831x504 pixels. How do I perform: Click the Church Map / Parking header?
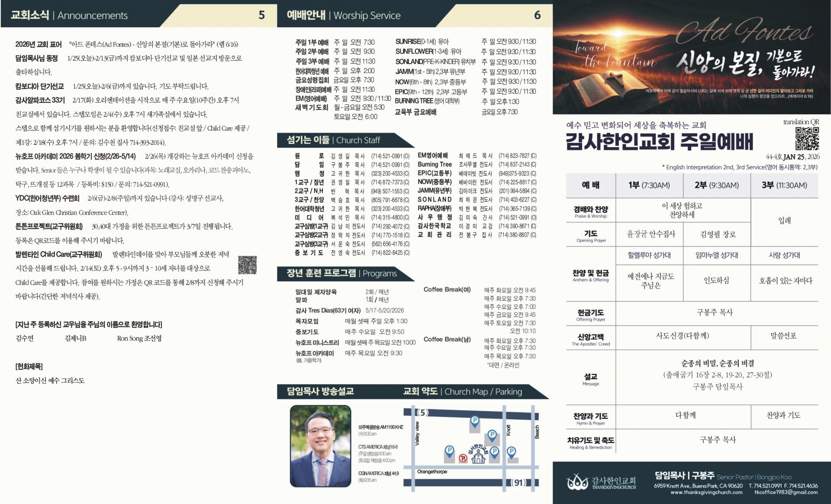coord(462,392)
